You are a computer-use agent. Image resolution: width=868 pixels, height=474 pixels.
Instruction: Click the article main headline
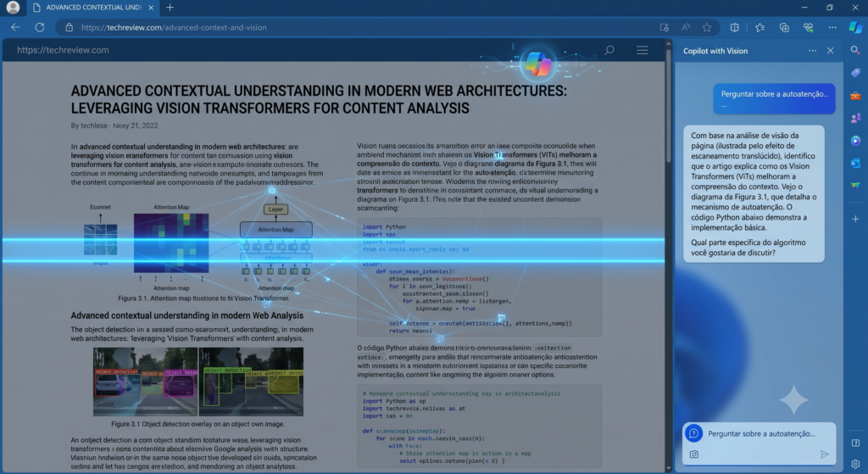(x=319, y=100)
